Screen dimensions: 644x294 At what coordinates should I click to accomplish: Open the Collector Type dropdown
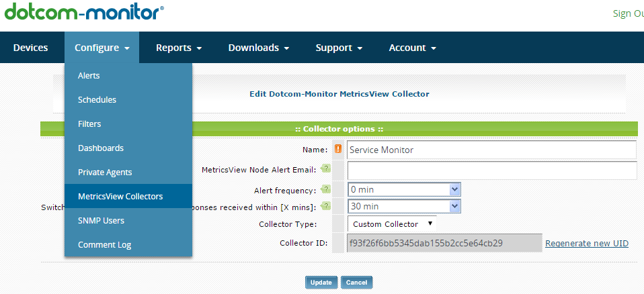coord(392,224)
